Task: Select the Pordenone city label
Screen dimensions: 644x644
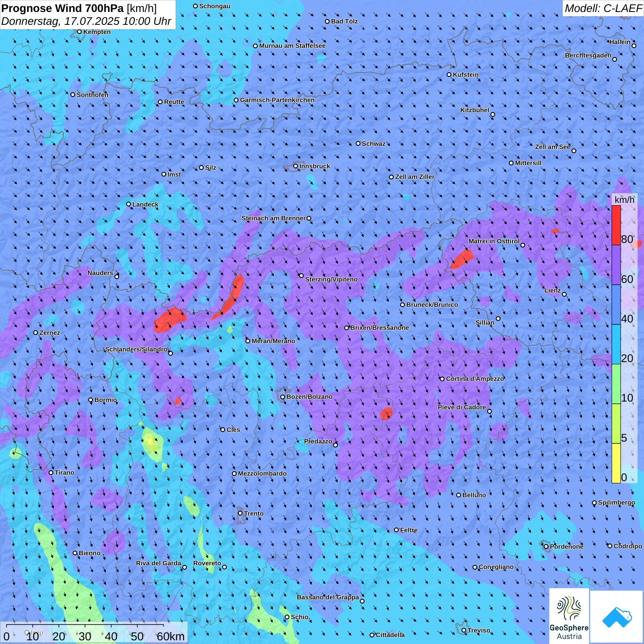Action: coord(567,546)
